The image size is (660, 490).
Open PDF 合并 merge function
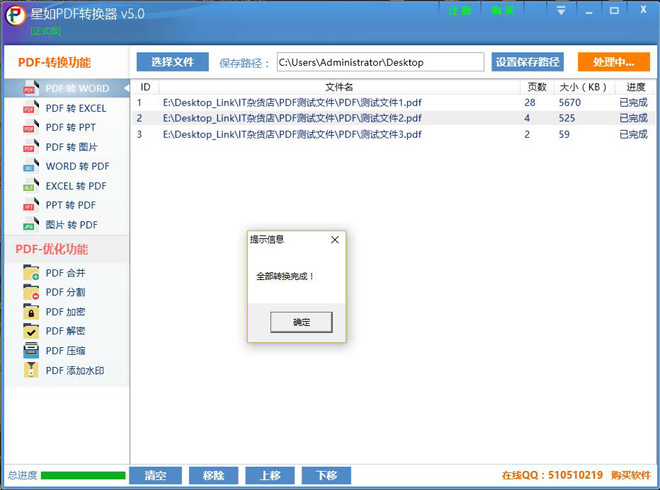coord(67,273)
